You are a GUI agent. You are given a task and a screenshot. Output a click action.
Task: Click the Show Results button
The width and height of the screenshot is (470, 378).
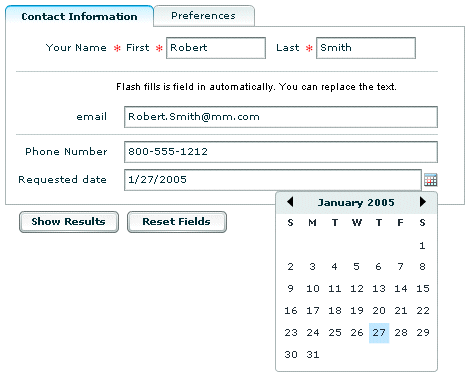click(69, 222)
